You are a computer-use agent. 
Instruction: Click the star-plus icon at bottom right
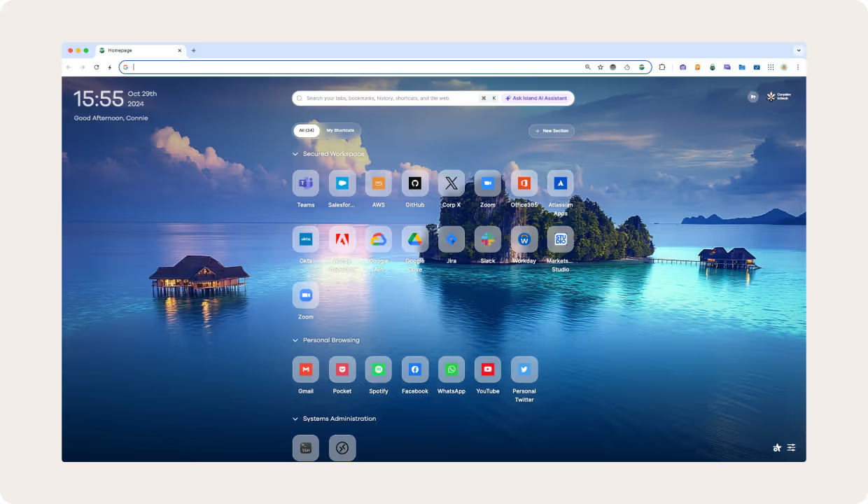click(x=777, y=447)
